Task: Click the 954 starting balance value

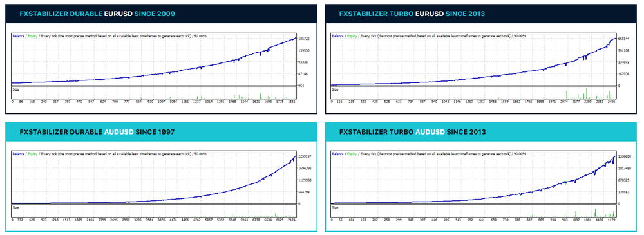Action: 301,86
